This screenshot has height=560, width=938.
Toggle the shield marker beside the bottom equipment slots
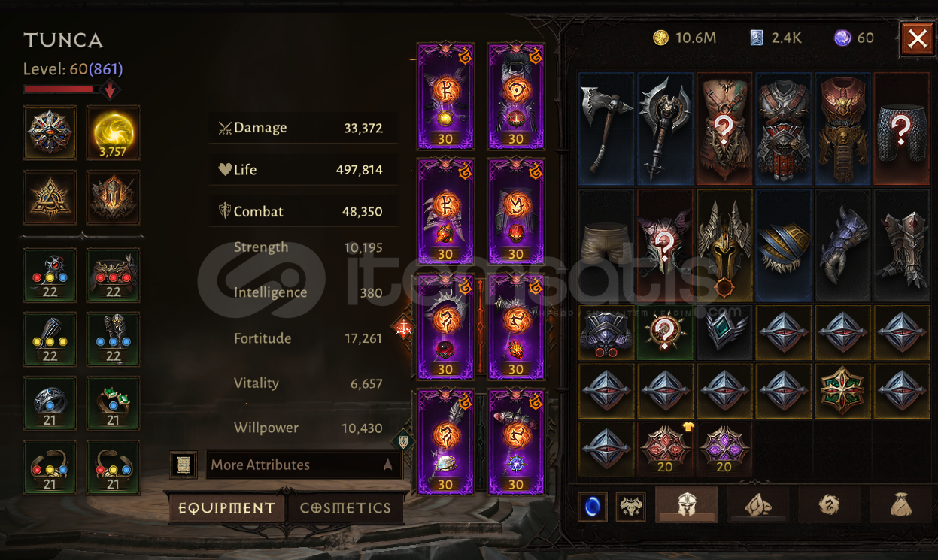pos(403,442)
